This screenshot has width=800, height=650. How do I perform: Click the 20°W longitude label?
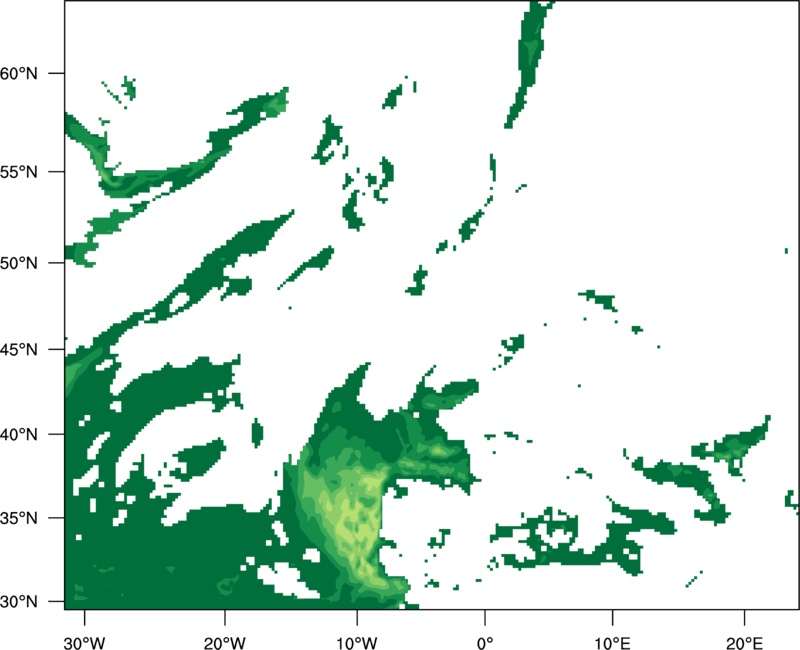(225, 643)
